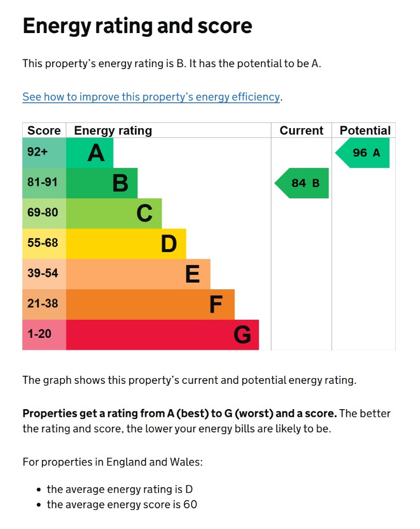The height and width of the screenshot is (529, 420).
Task: Select the 1-20 score range cell
Action: coord(44,334)
